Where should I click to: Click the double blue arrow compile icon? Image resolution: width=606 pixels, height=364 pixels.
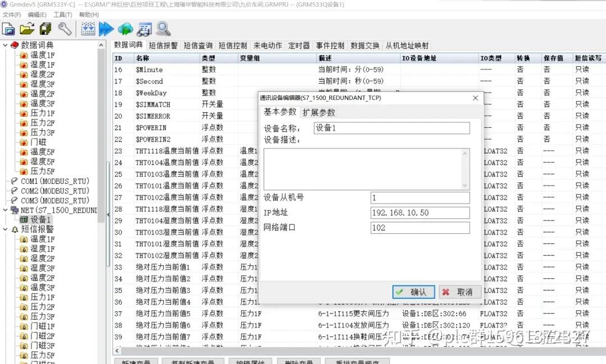click(107, 29)
